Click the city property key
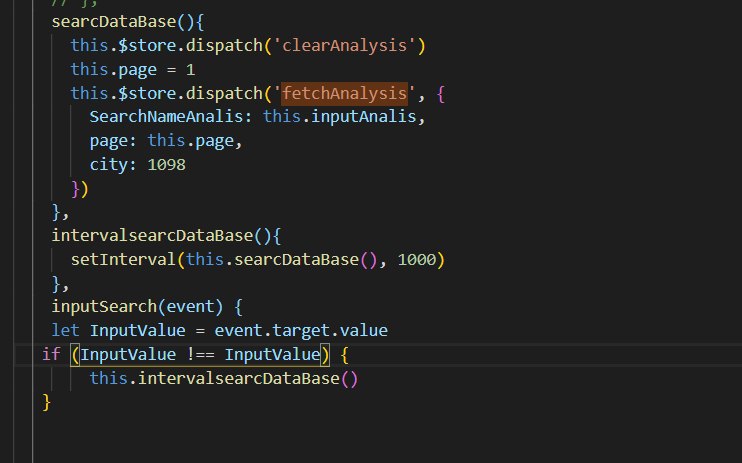 click(108, 165)
